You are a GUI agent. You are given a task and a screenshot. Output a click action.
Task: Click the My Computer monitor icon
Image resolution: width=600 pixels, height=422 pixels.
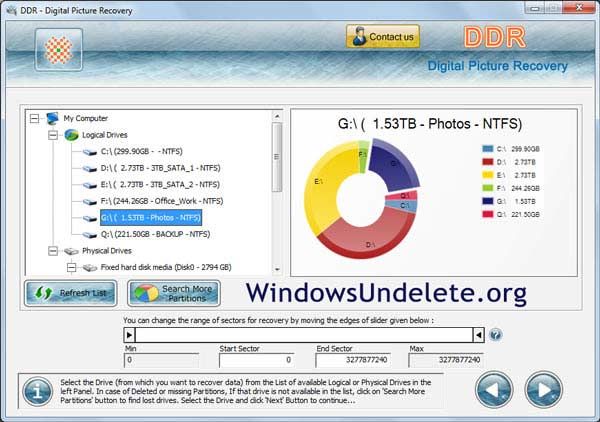pos(52,118)
